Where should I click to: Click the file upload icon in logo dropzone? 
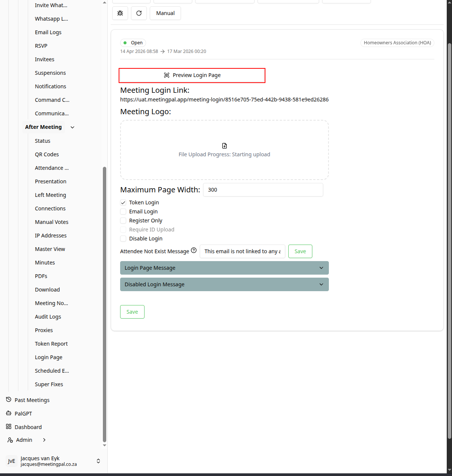(x=224, y=146)
